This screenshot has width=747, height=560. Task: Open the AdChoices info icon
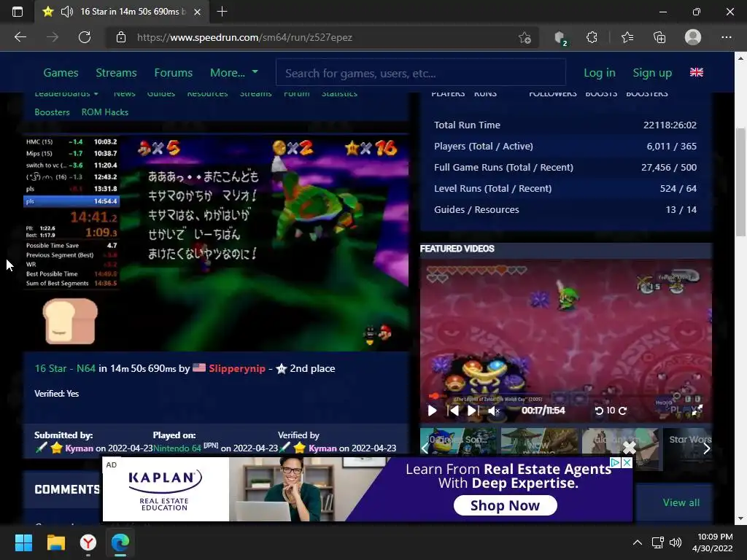pos(616,462)
